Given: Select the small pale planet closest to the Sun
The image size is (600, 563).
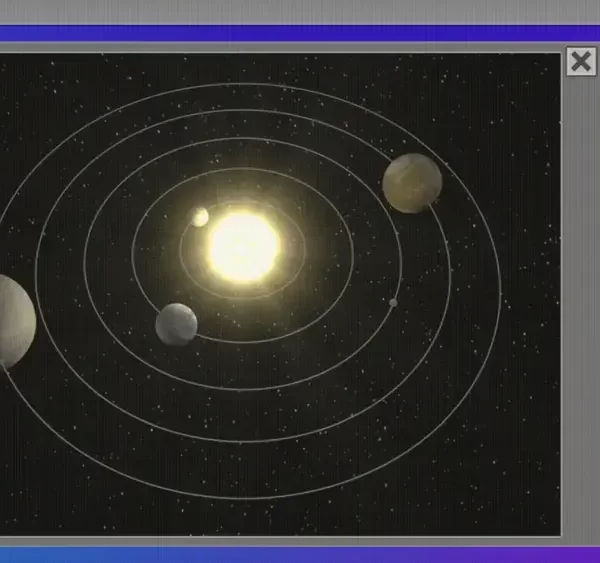Looking at the screenshot, I should [x=200, y=217].
